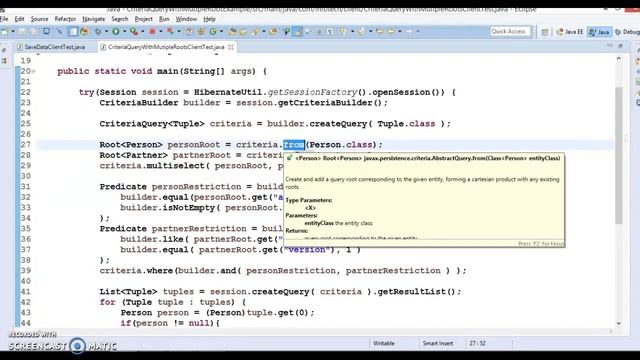
Task: Click the New Java Package icon
Action: pos(201,31)
